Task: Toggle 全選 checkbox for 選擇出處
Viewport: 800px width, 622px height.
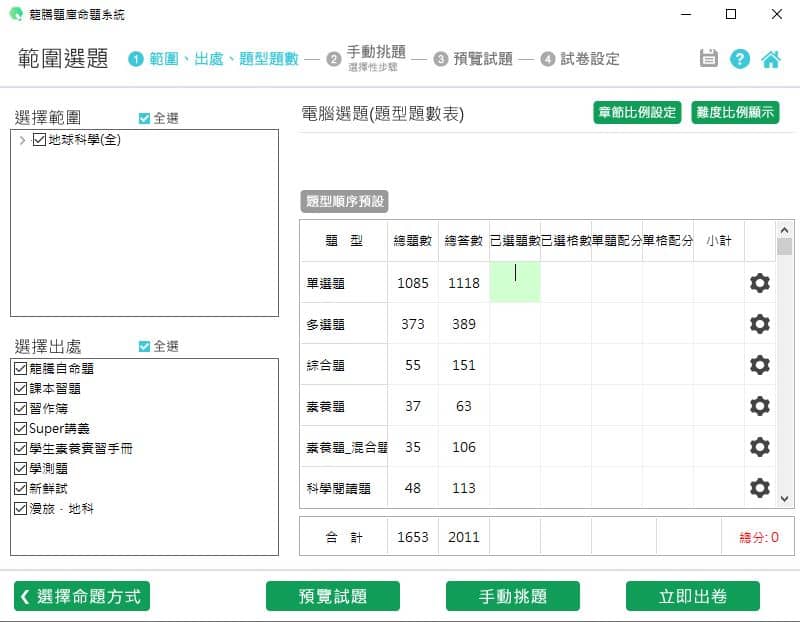Action: click(144, 346)
